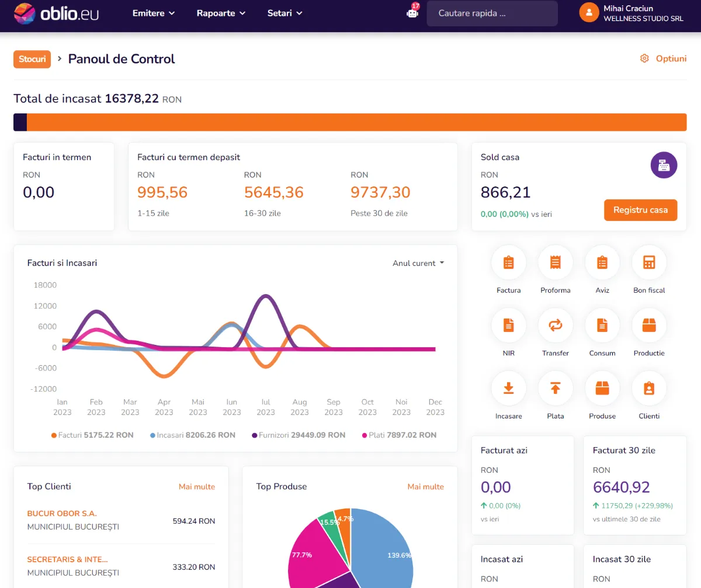This screenshot has width=701, height=588.
Task: Click the orange segment of the collection progress bar
Action: pos(357,122)
